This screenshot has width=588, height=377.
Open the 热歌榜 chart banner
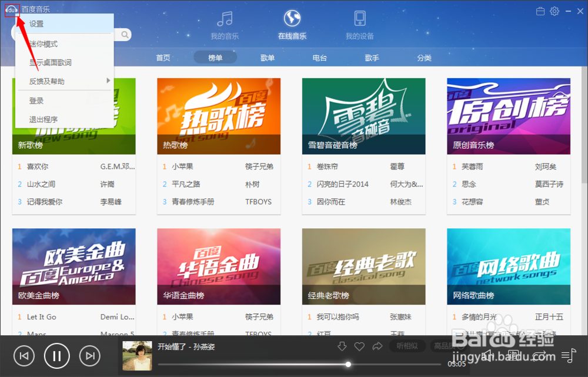[219, 116]
